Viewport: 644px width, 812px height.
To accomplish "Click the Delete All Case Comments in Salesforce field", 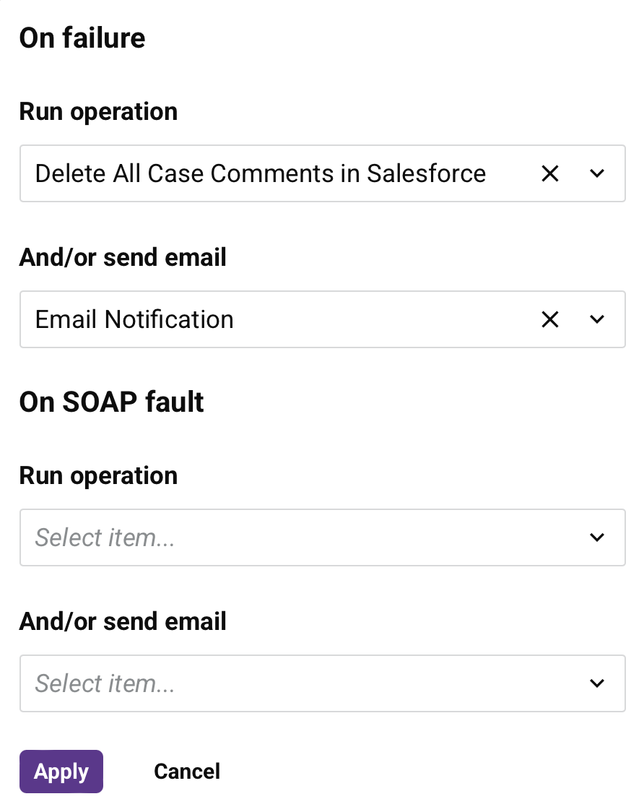I will pos(260,173).
